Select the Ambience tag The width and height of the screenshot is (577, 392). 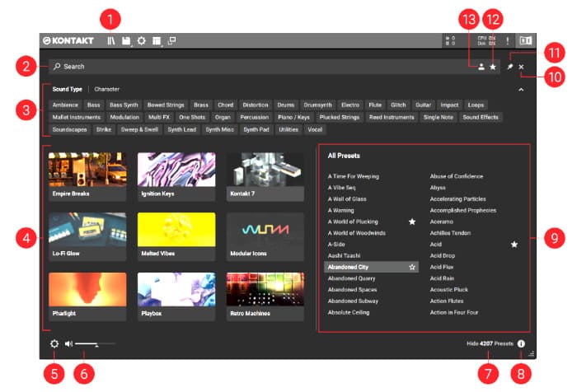pyautogui.click(x=65, y=105)
